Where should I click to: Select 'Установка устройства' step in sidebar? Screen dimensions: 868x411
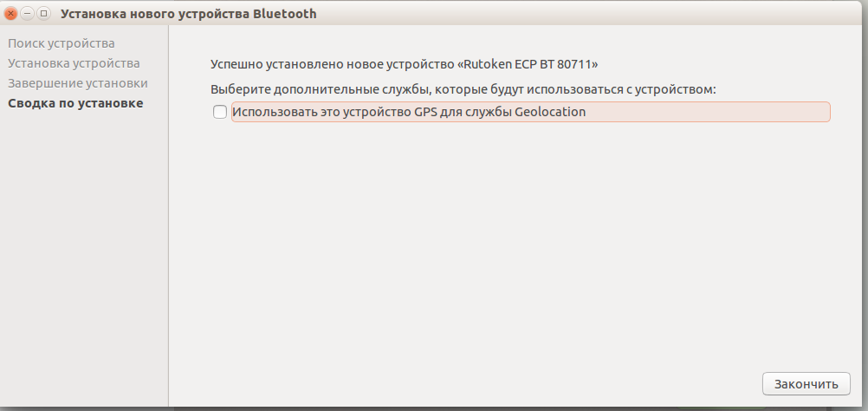click(74, 63)
